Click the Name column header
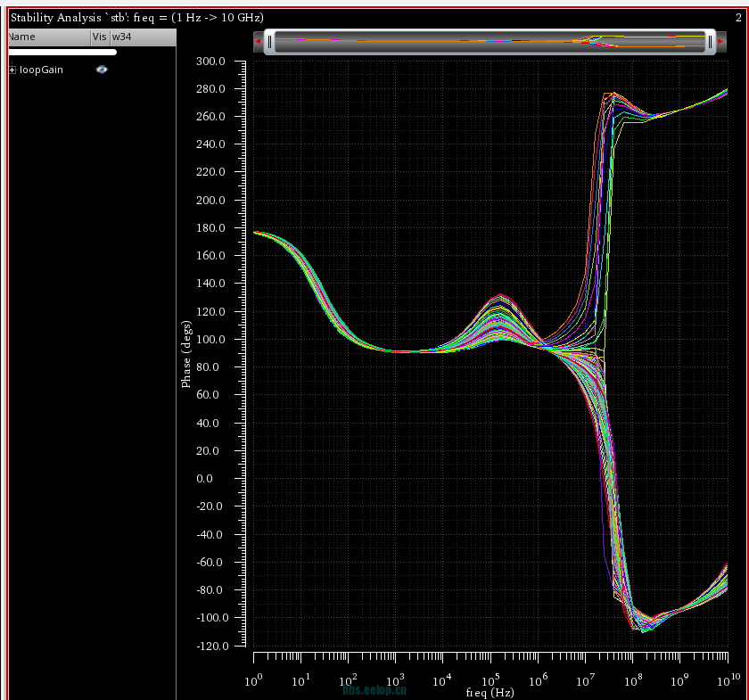749x700 pixels. point(49,37)
